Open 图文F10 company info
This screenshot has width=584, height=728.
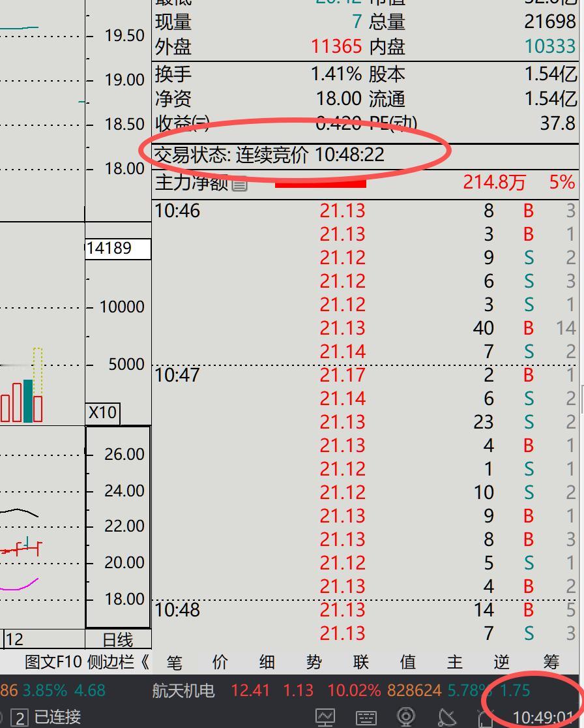pyautogui.click(x=53, y=661)
